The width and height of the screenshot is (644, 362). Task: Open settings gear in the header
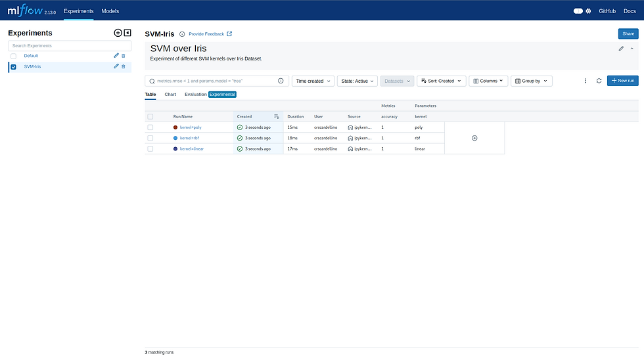[588, 11]
